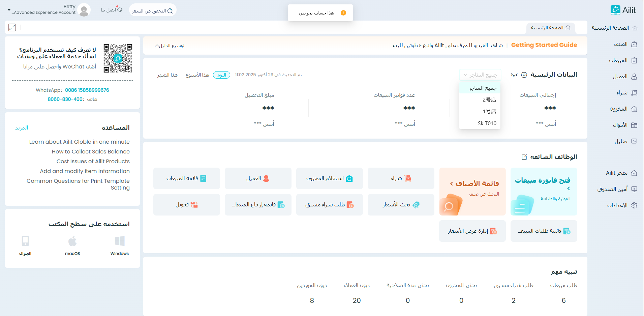Viewport: 644px width, 316px height.
Task: Click the mobile phone download icon (الجوال)
Action: [x=25, y=241]
